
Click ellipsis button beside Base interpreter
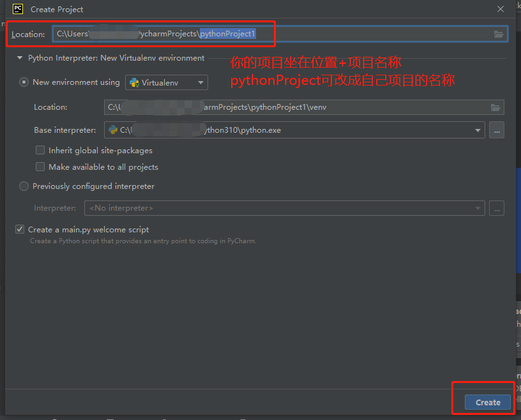click(496, 130)
